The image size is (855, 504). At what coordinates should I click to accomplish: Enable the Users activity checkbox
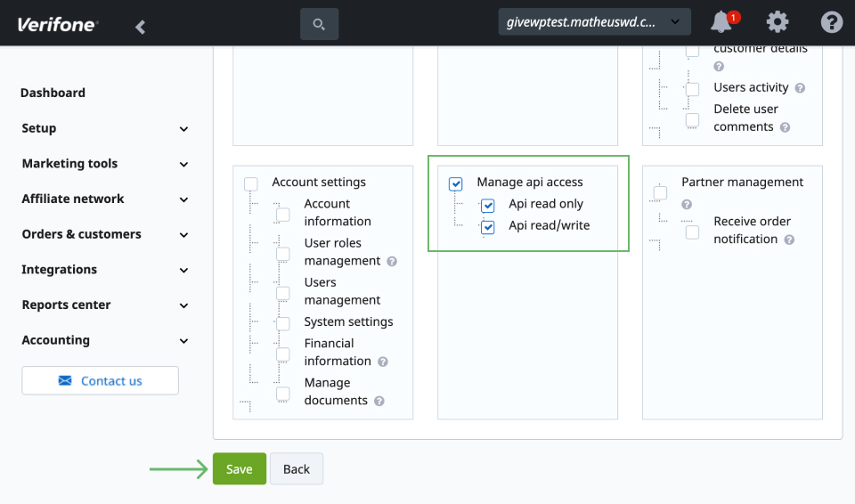(x=693, y=89)
